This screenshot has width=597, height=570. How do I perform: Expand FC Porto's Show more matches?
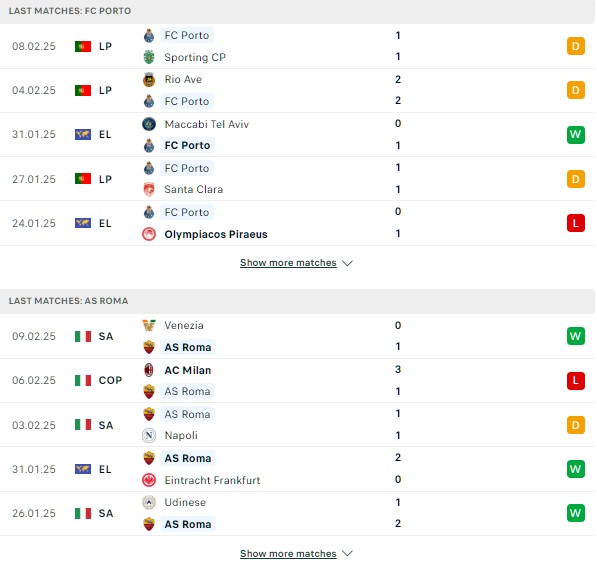coord(288,263)
